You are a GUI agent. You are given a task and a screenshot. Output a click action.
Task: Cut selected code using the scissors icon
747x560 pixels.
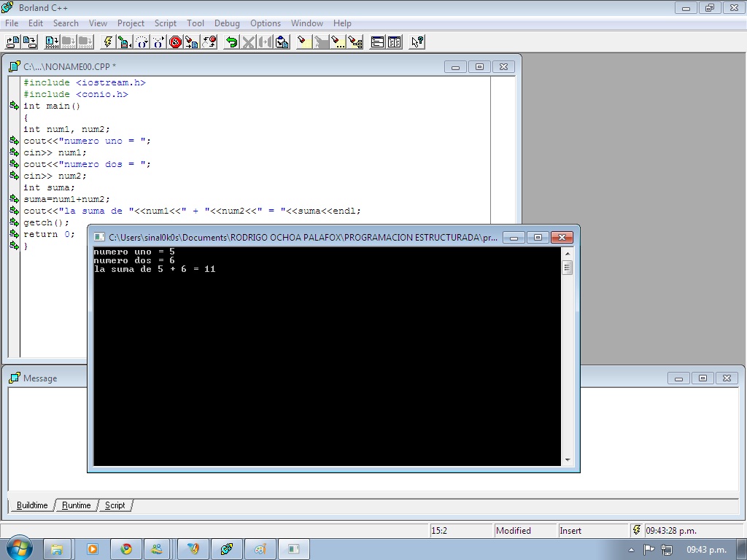247,42
